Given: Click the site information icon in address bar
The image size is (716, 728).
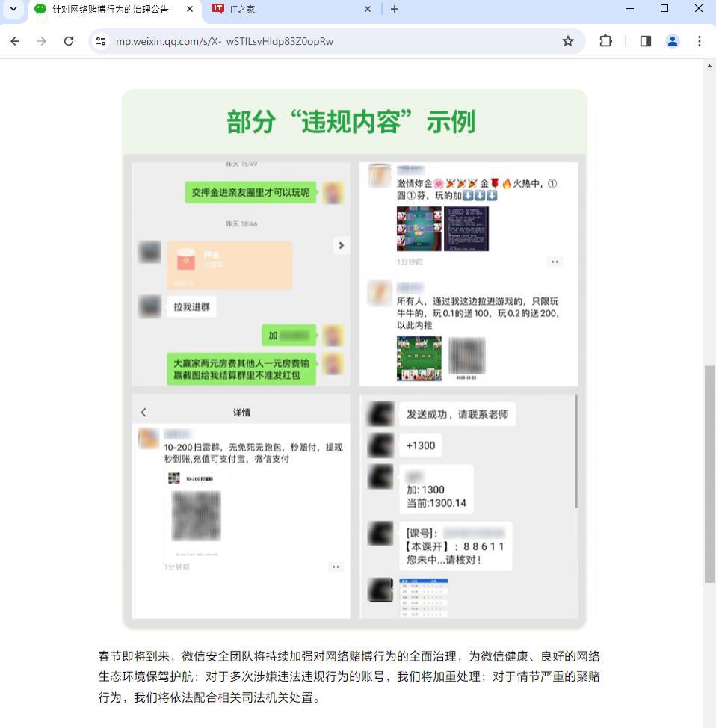Looking at the screenshot, I should coord(100,41).
